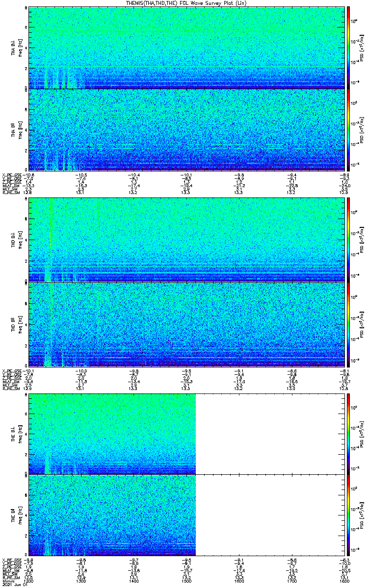The width and height of the screenshot is (368, 588).
Task: Click the THD B-parallel freq [Hz] axis label
Action: (20, 325)
